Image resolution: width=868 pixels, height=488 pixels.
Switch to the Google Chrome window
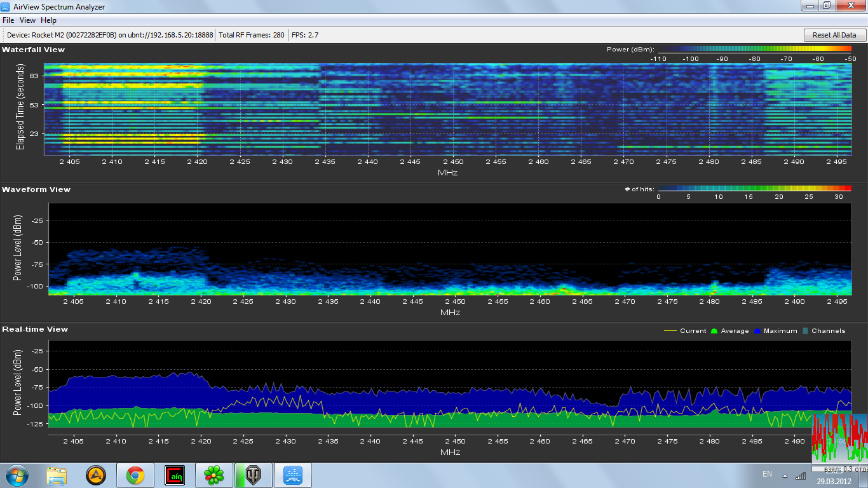pos(135,475)
